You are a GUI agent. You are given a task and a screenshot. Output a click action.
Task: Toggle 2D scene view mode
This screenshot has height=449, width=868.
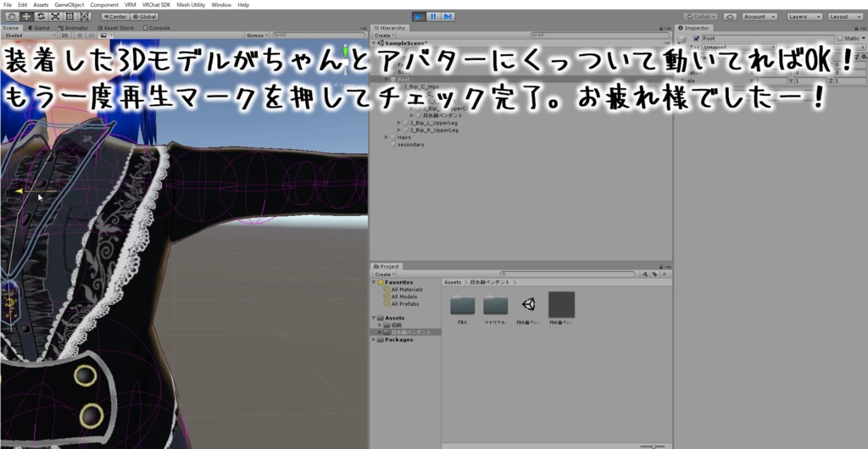[64, 35]
